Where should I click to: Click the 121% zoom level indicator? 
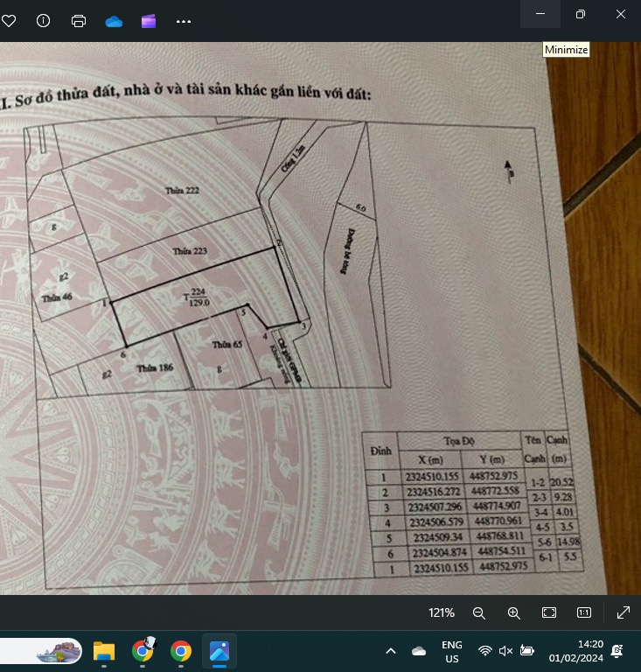[x=442, y=612]
